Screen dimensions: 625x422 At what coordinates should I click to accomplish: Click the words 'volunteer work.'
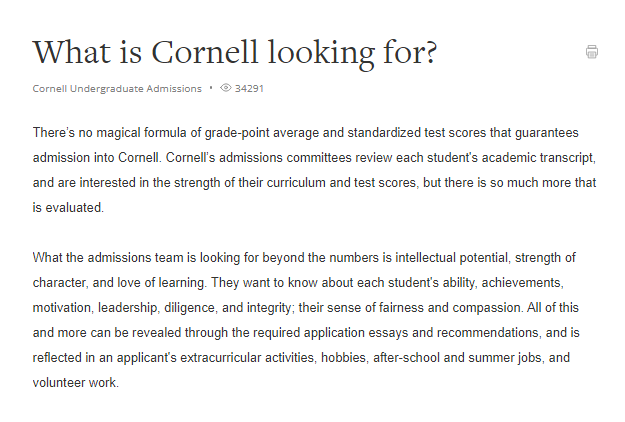(76, 383)
